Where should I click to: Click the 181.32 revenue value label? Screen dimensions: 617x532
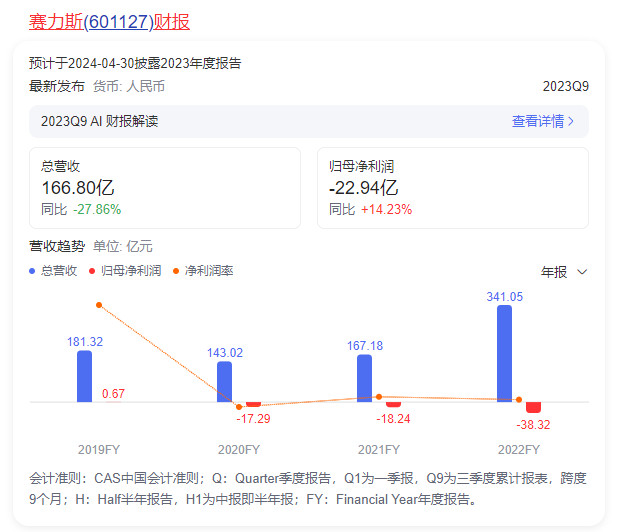(x=85, y=342)
